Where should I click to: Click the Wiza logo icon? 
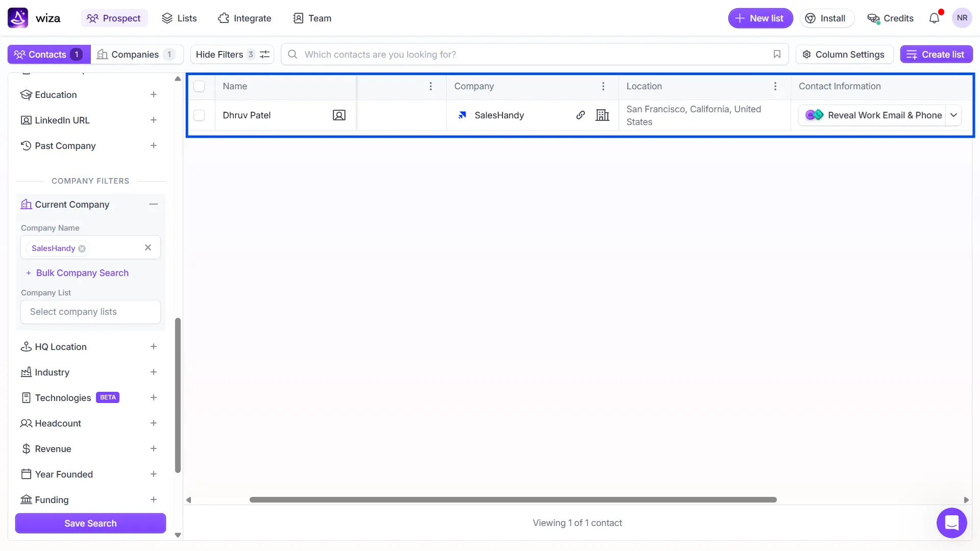pyautogui.click(x=18, y=18)
